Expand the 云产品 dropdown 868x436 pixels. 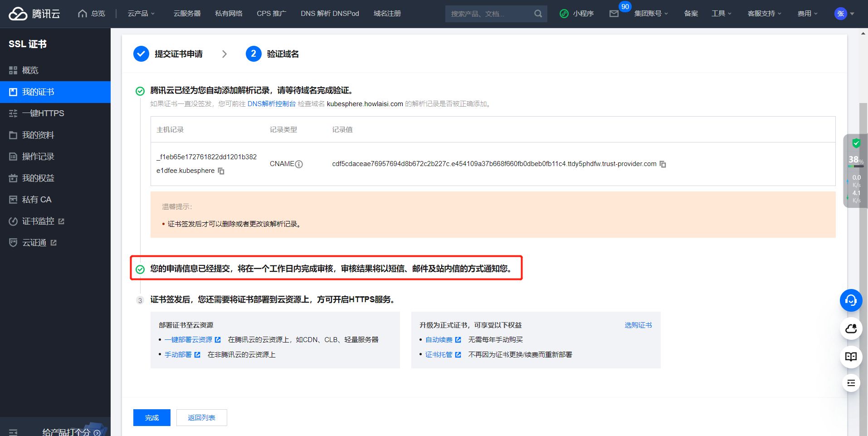click(x=141, y=14)
